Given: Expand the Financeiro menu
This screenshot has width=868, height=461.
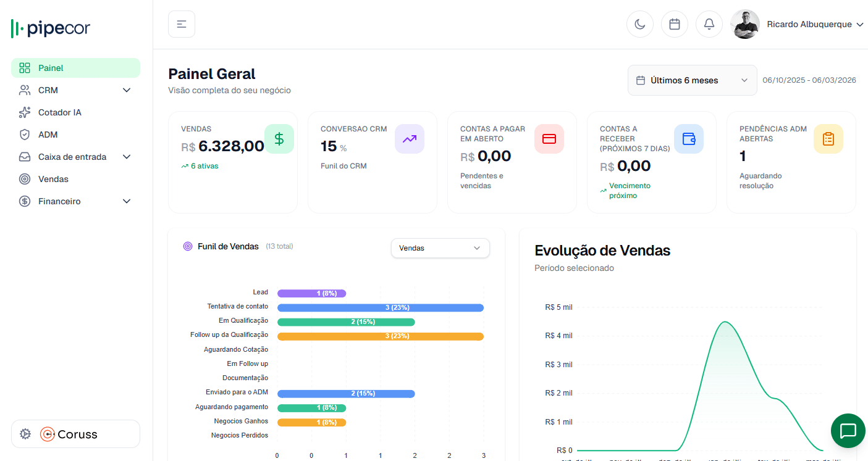Looking at the screenshot, I should pos(75,201).
